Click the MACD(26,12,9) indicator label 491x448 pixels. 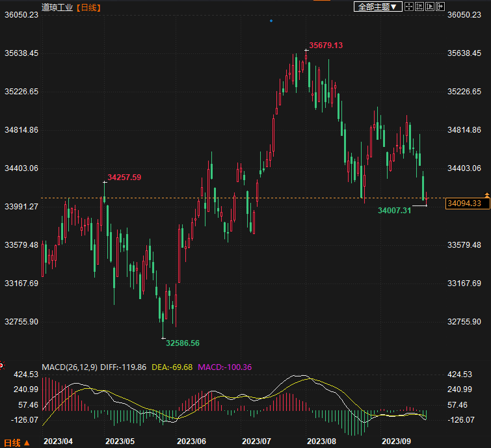click(70, 367)
